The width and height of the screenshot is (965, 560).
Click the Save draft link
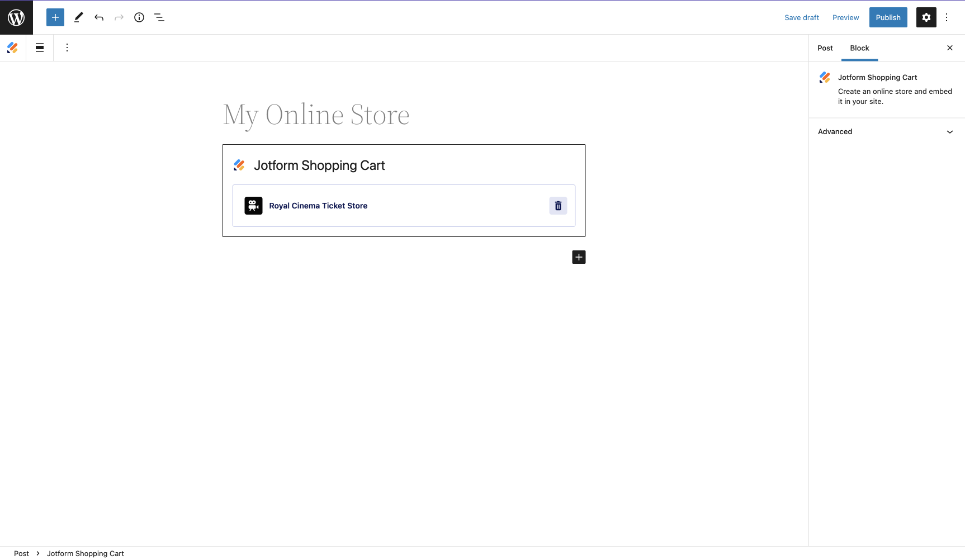[802, 17]
